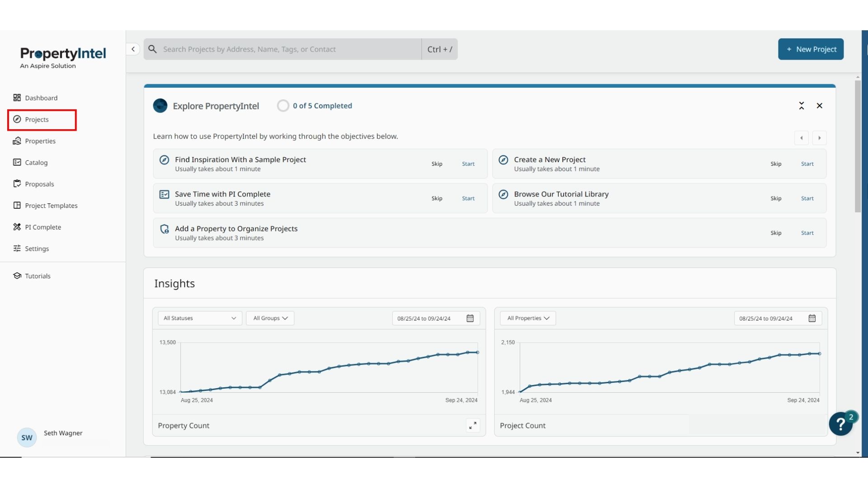Click the Find Inspiration compass icon

tap(164, 160)
